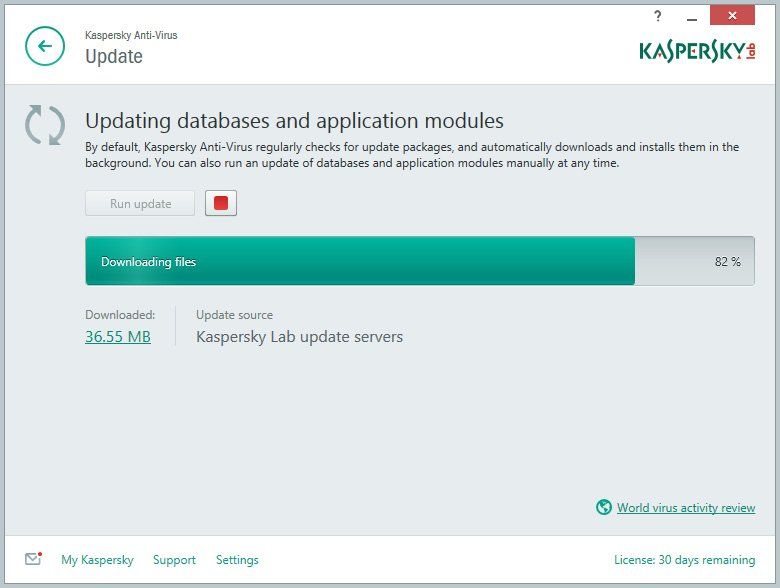Click the 82 % progress value
780x588 pixels.
(728, 262)
